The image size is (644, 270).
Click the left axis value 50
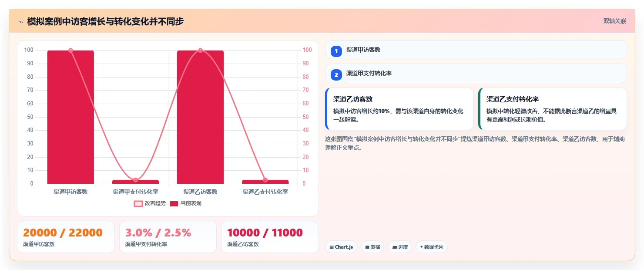click(30, 117)
